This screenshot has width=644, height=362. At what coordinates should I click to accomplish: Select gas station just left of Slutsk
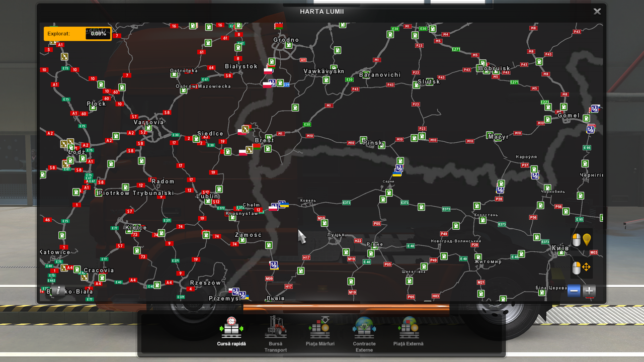pos(417,85)
